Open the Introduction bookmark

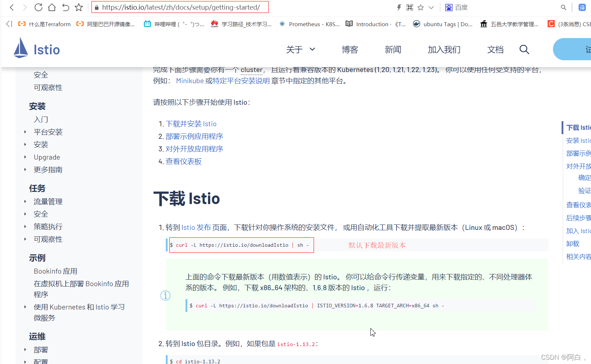point(376,24)
